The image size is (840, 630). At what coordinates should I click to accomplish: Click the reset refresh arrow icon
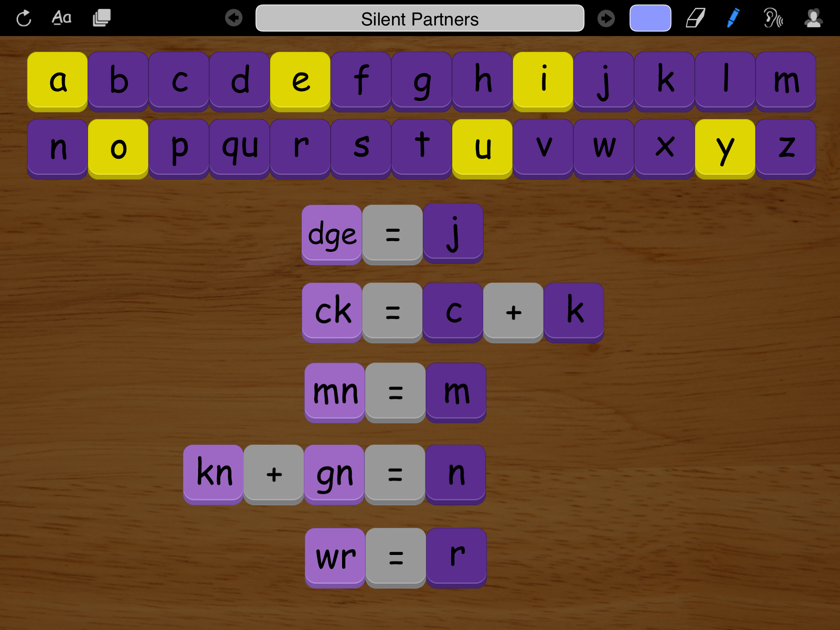click(24, 18)
